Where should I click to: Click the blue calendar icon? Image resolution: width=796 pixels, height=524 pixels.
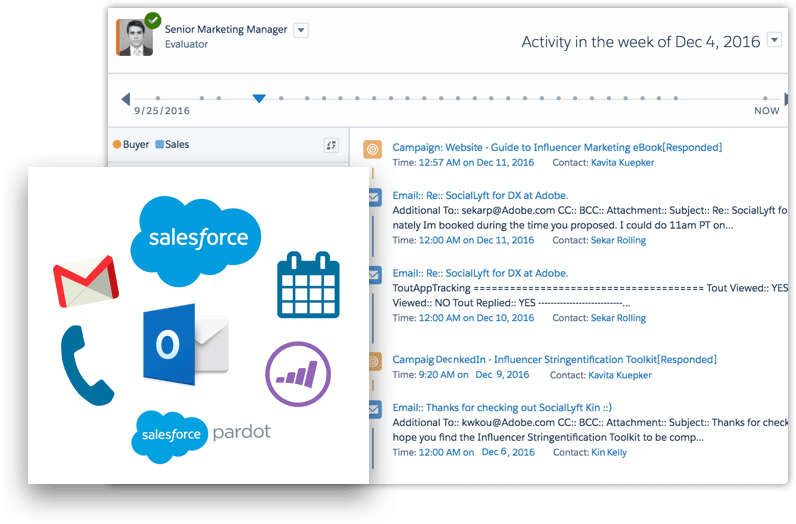[308, 285]
